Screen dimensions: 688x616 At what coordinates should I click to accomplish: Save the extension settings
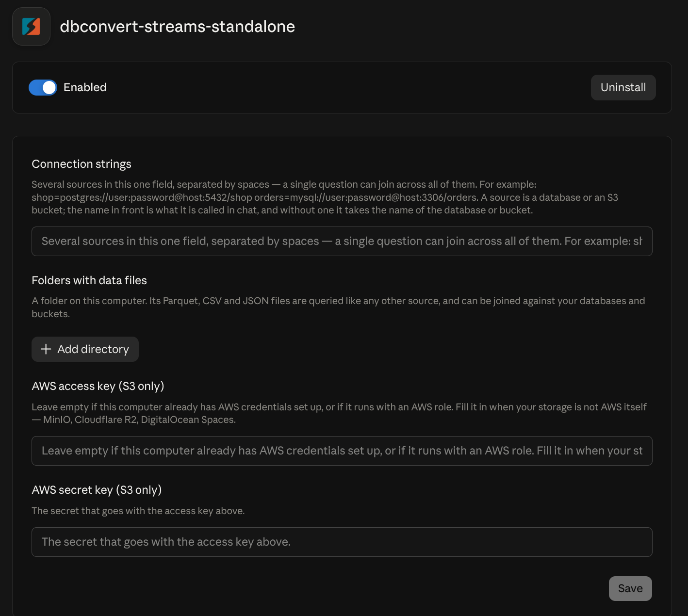[x=630, y=588]
